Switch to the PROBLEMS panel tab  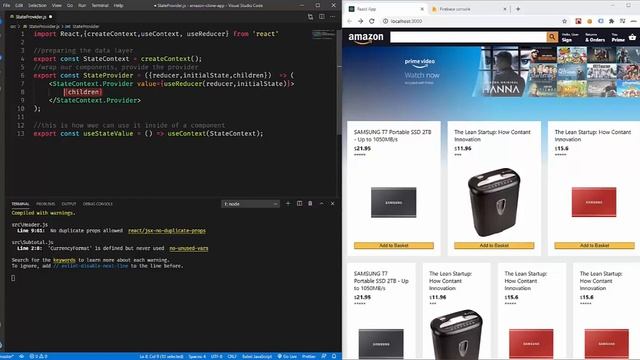click(x=45, y=204)
